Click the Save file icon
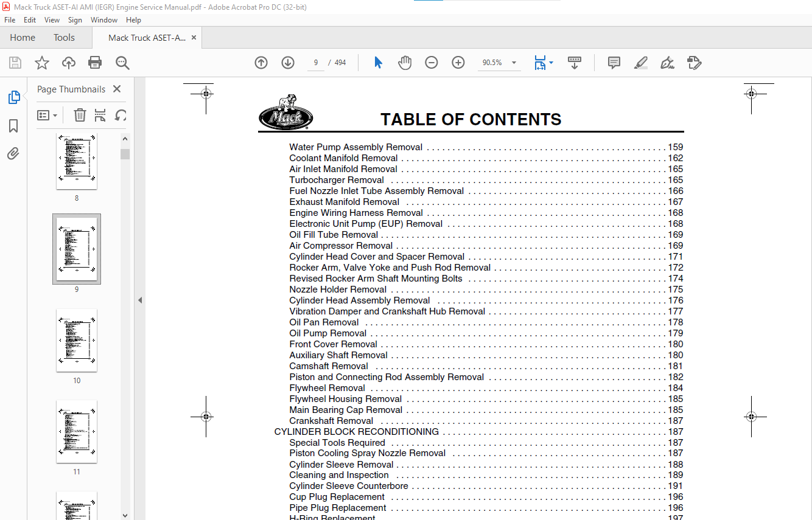This screenshot has width=812, height=520. (x=15, y=63)
